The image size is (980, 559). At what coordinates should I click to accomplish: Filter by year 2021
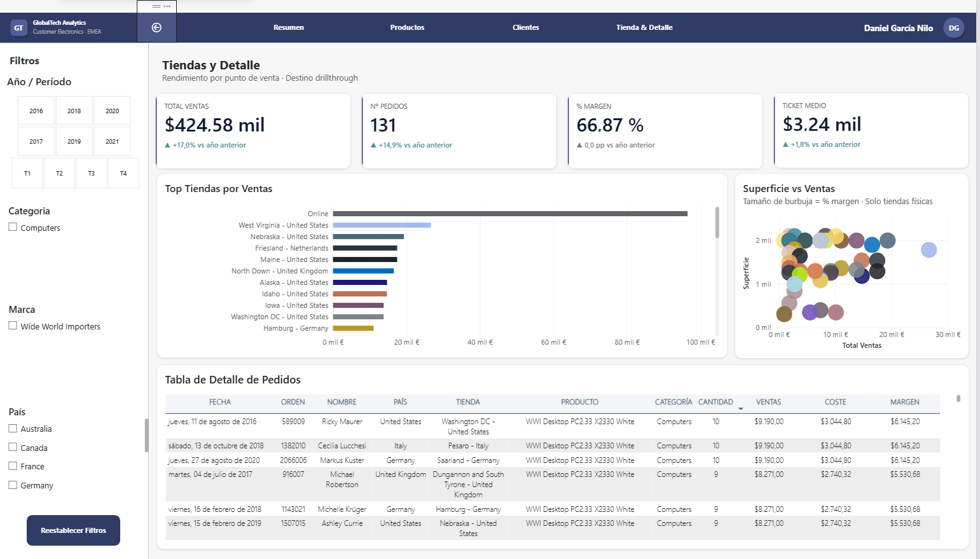click(x=113, y=141)
